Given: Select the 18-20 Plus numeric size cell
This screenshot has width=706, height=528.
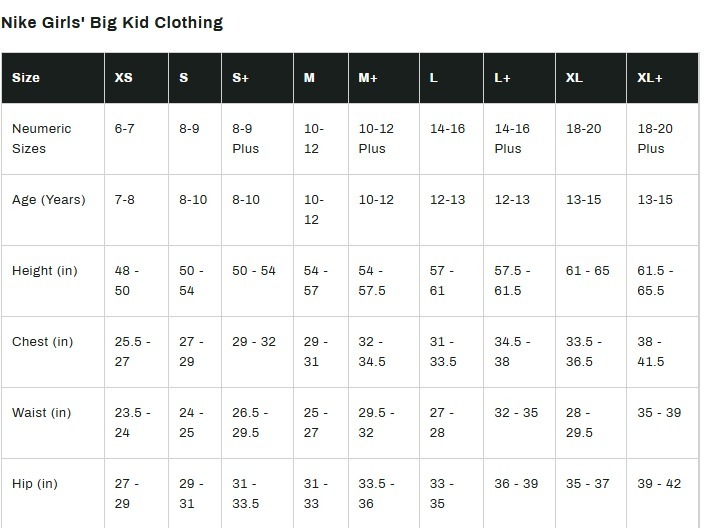Looking at the screenshot, I should pos(655,139).
